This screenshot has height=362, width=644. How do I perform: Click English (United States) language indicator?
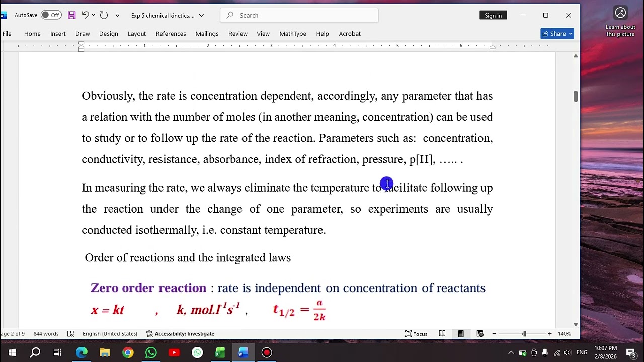(110, 334)
